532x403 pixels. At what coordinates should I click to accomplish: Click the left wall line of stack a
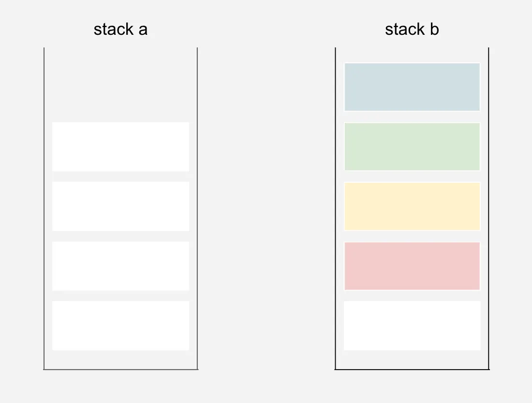click(44, 208)
